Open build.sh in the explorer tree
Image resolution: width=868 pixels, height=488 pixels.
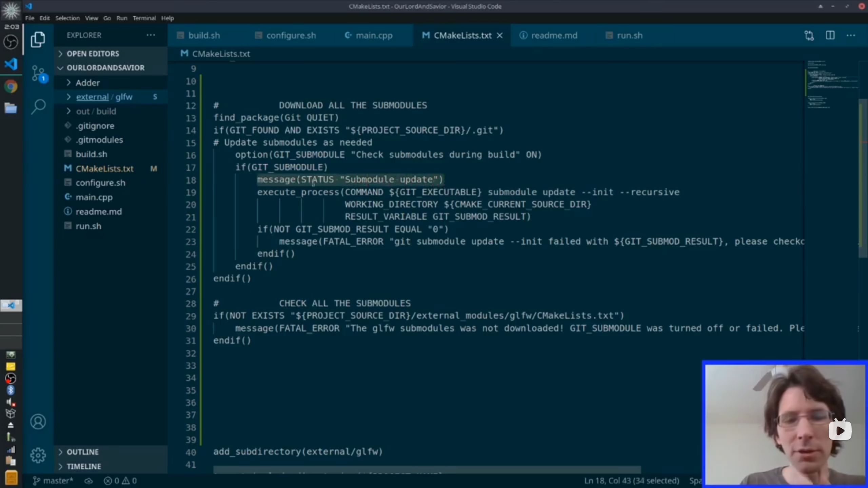coord(111,154)
